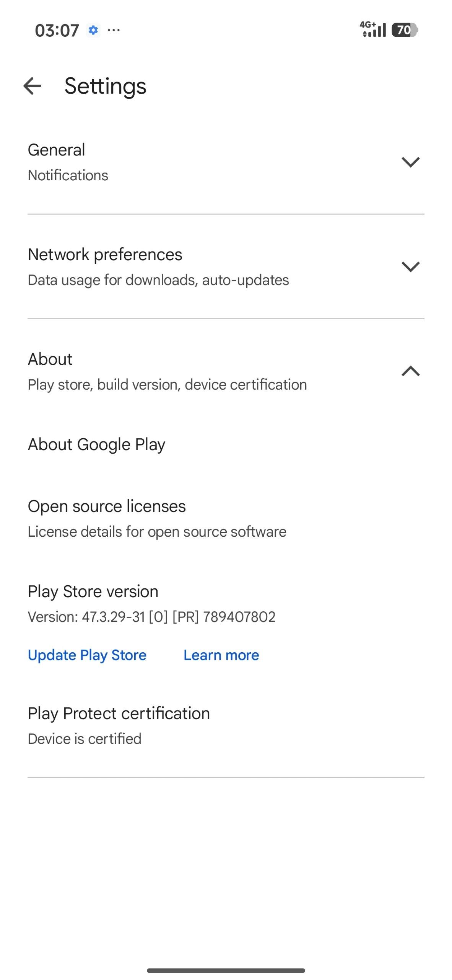
Task: Tap the status bar clock
Action: 57,30
